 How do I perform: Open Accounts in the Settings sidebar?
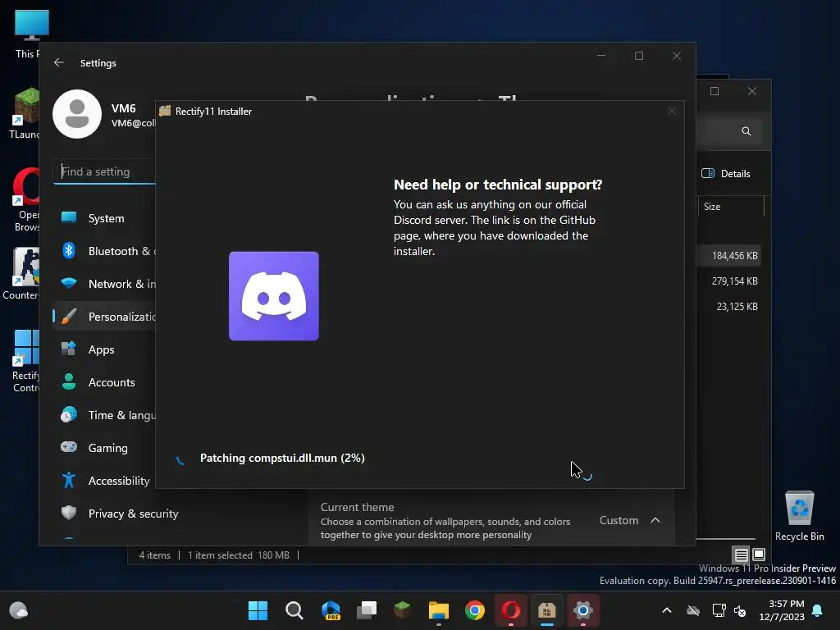(x=106, y=382)
